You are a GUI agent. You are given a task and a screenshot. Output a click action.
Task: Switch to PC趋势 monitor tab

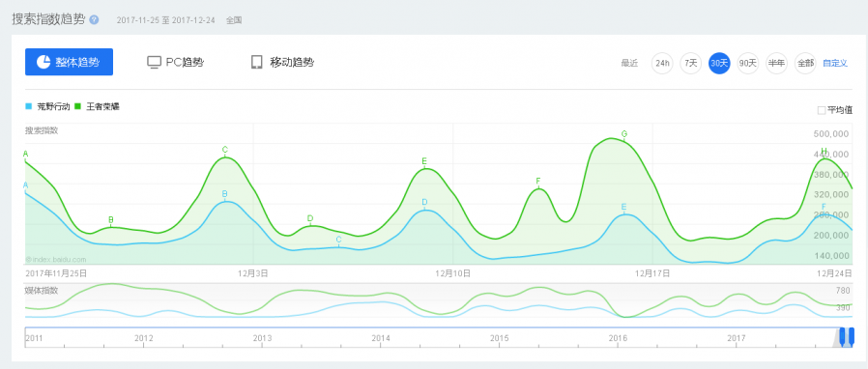coord(176,62)
